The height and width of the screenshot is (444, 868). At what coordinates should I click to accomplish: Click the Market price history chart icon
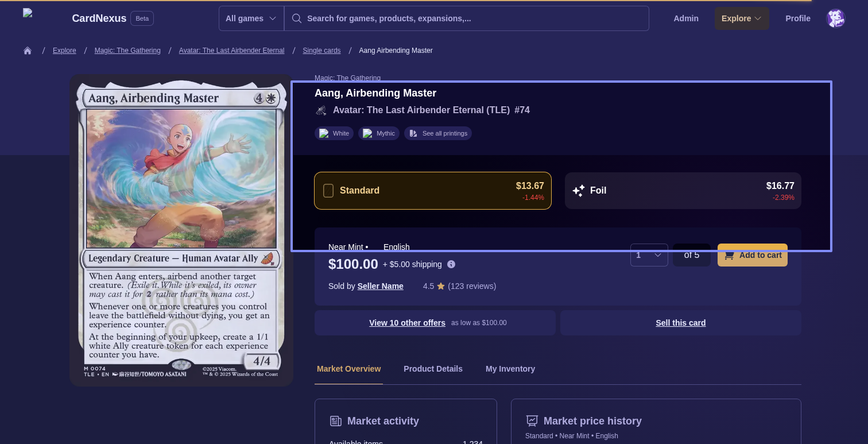[532, 421]
